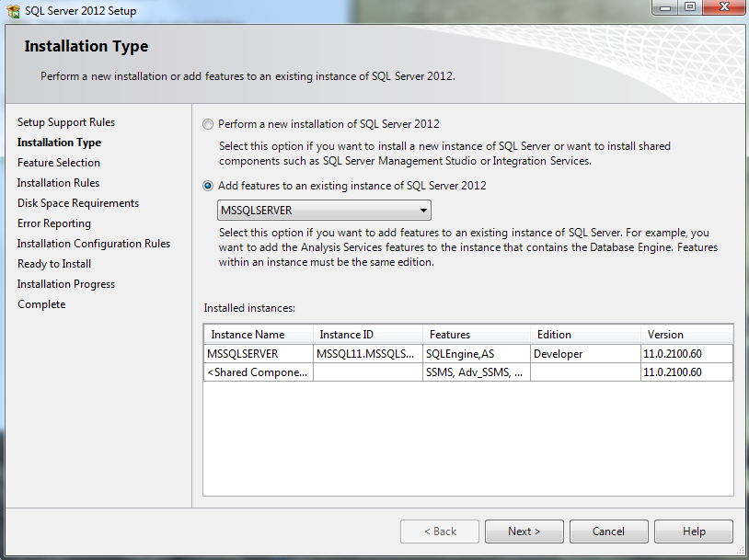Select Error Reporting step

[54, 223]
